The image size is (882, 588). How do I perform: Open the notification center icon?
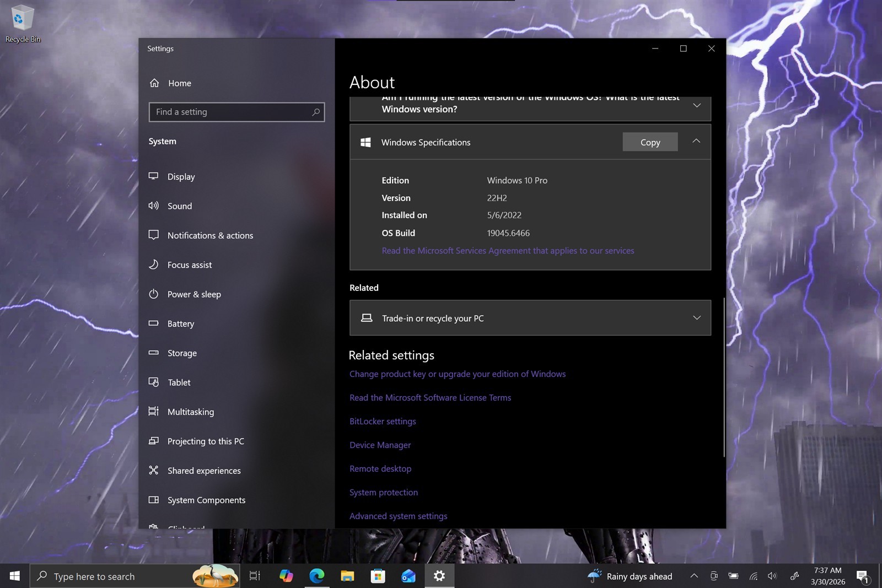863,576
